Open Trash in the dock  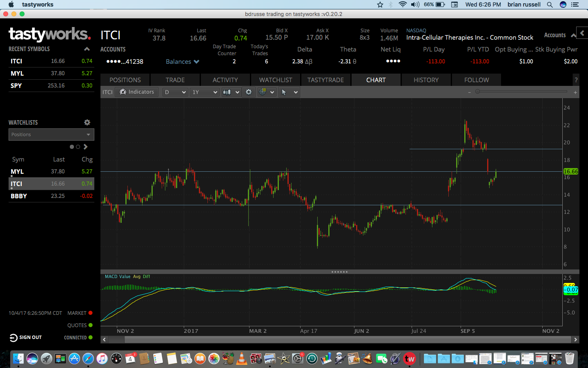pos(570,359)
